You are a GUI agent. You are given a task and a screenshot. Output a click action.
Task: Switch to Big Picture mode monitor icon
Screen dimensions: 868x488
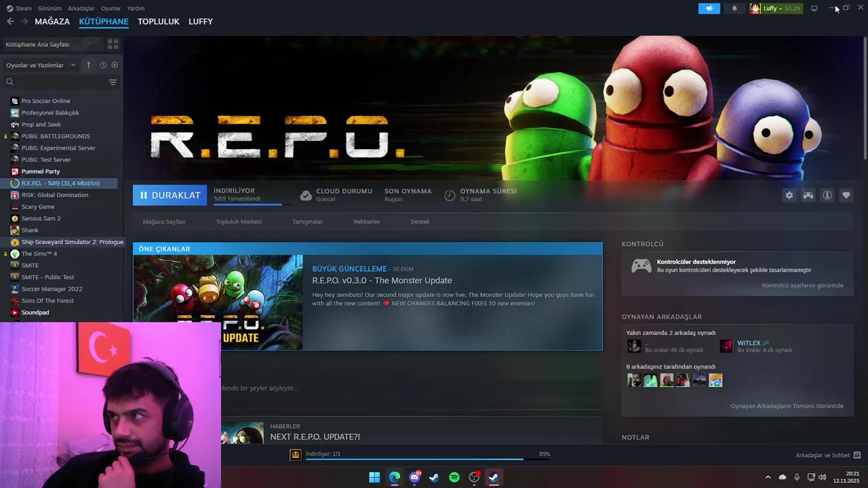[x=814, y=9]
